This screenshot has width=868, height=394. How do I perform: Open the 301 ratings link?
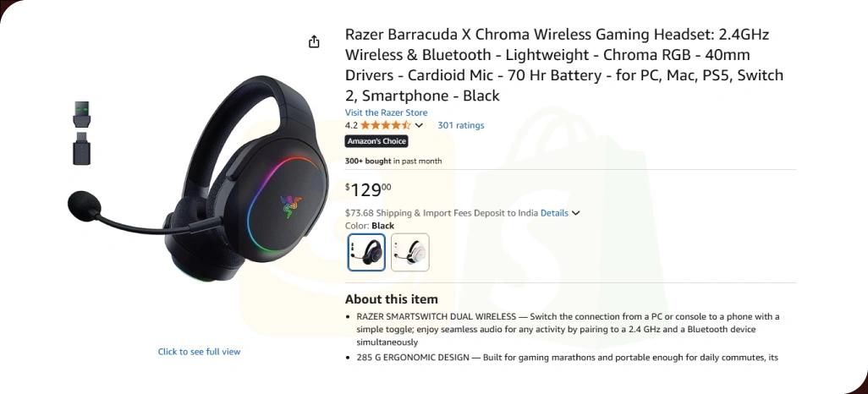pyautogui.click(x=460, y=125)
